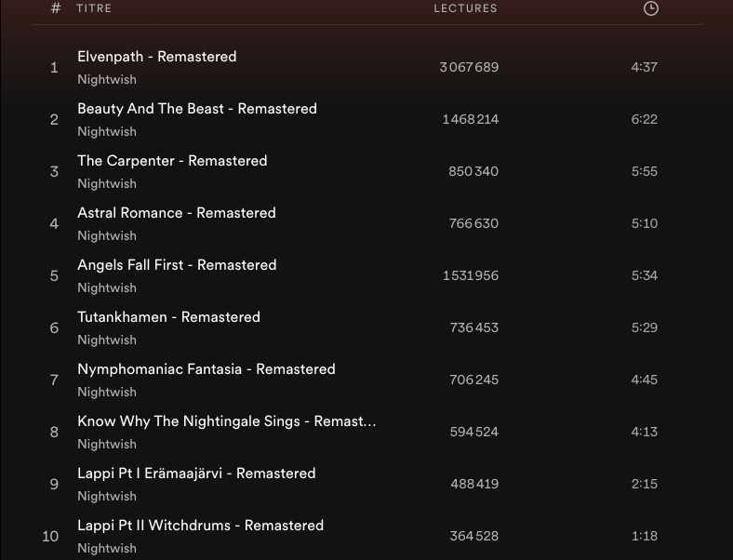
Task: Select track Elvenpath - Remastered
Action: pos(156,57)
